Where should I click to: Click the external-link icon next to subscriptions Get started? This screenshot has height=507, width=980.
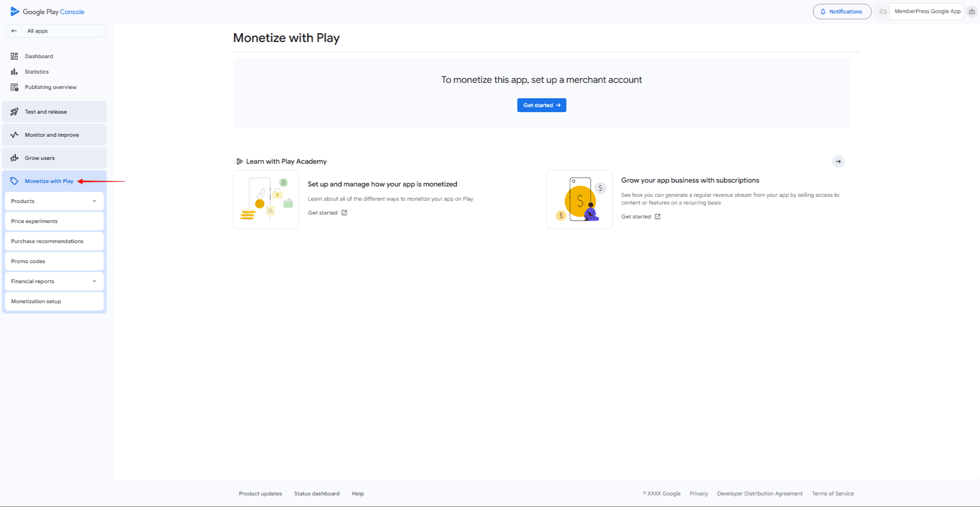(x=657, y=216)
